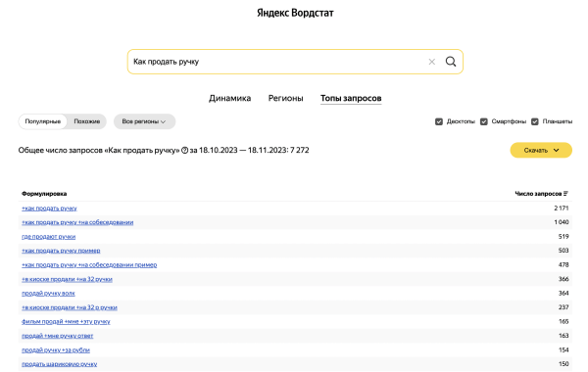Screen dimensions: 588x372
Task: Click the count value 364
Action: [x=563, y=294]
